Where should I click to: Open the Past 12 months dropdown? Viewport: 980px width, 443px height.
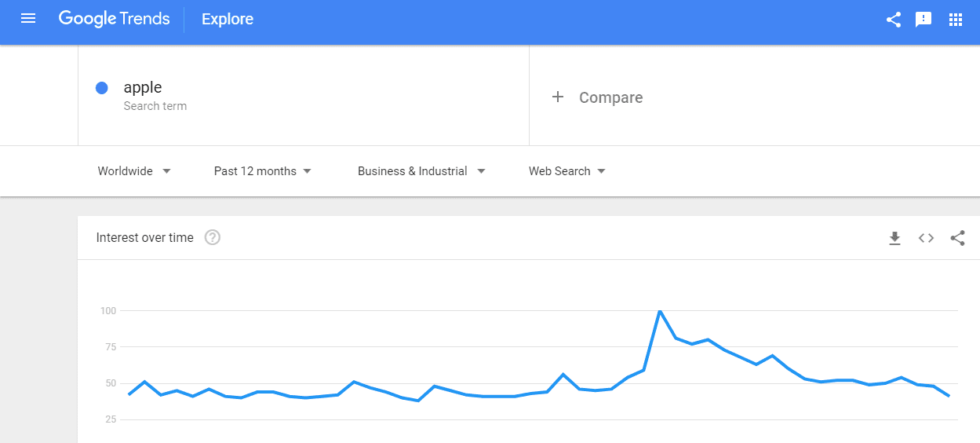263,171
